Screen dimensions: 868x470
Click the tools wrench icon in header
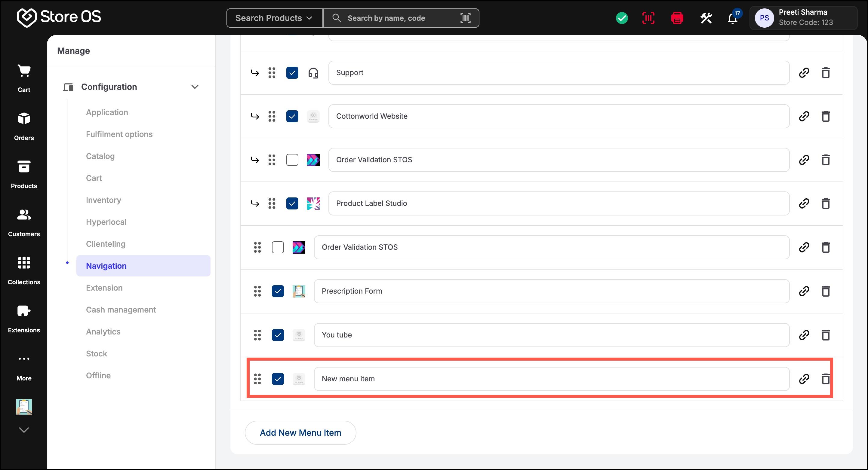(x=706, y=18)
